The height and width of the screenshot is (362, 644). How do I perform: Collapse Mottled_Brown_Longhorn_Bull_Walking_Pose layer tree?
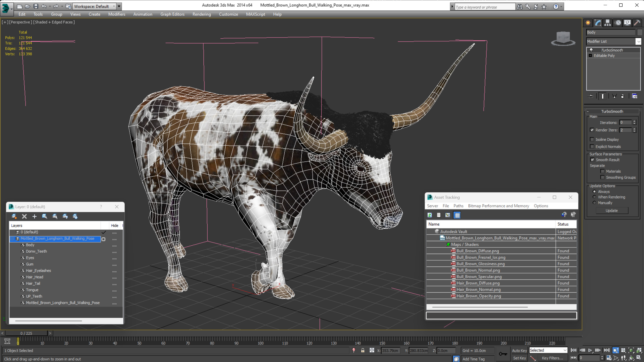click(x=12, y=239)
